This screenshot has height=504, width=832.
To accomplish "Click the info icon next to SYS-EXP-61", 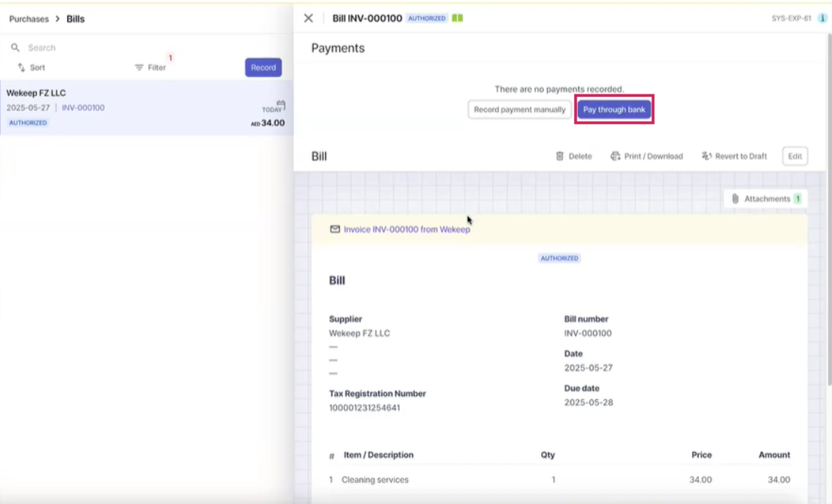I will [822, 18].
